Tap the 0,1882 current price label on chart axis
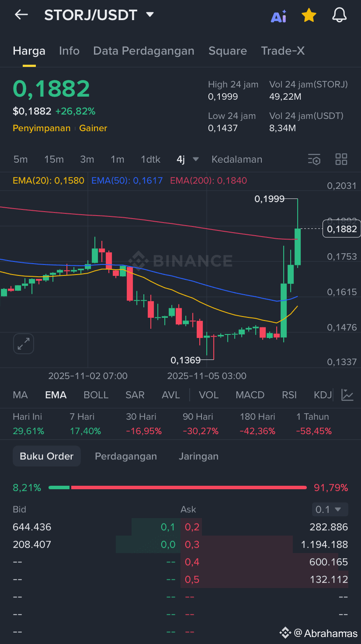Screen dimensions: 361x644 pos(342,229)
